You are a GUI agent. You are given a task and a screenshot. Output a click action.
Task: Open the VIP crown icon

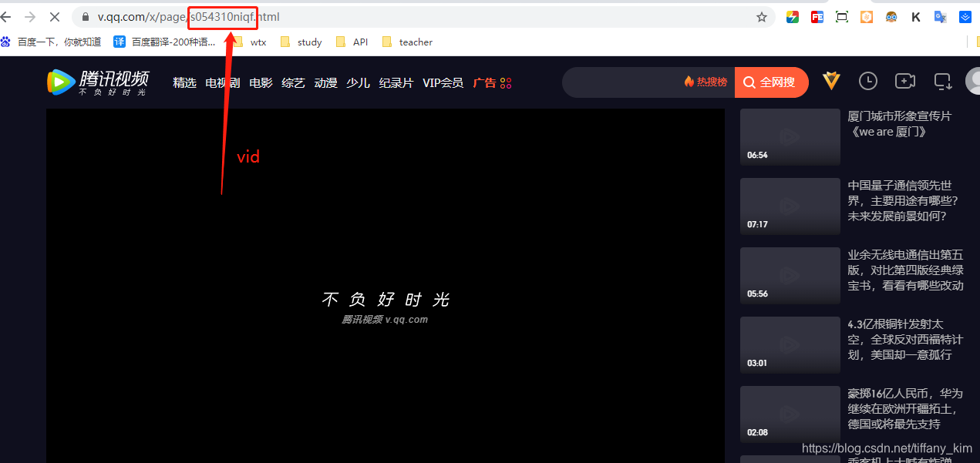pos(831,81)
